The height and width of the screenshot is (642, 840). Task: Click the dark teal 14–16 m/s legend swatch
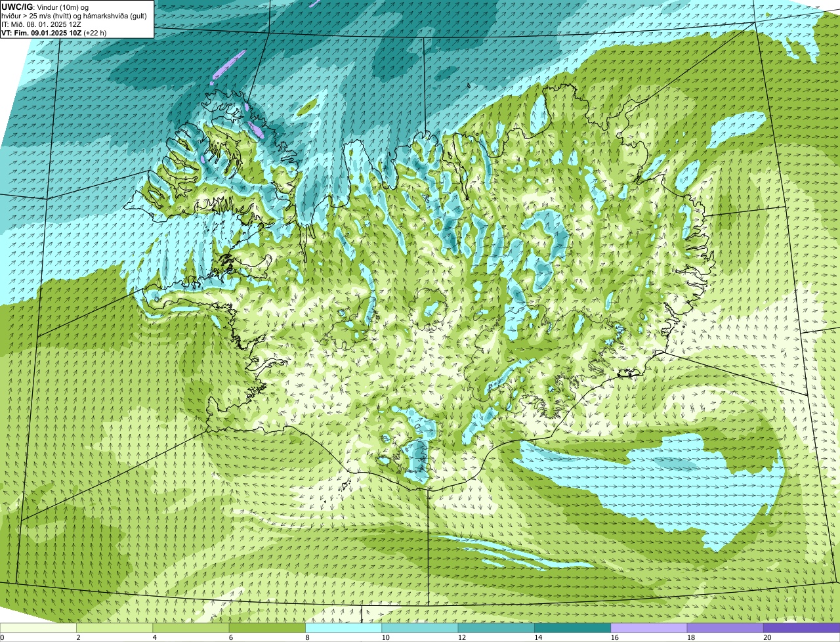click(572, 628)
